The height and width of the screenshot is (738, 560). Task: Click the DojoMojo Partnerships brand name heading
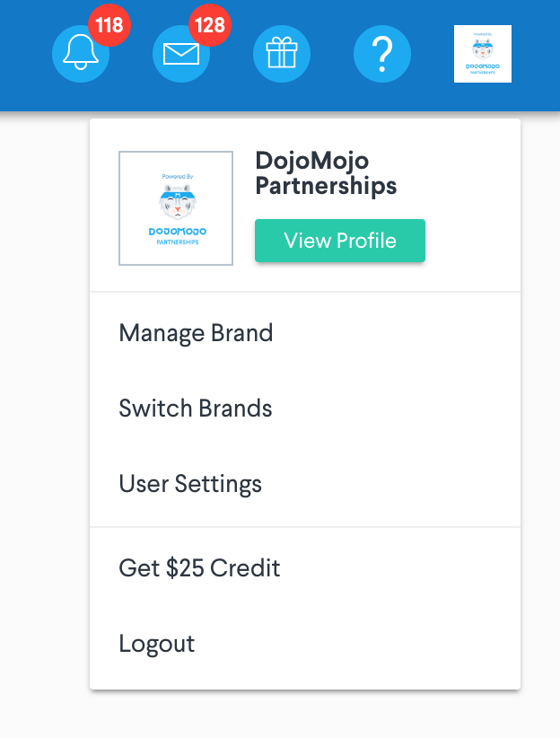(x=326, y=172)
